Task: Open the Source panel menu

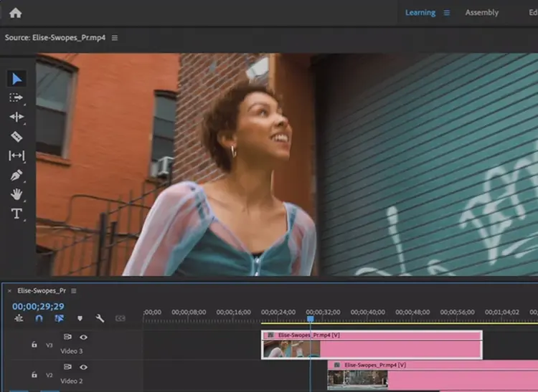Action: (x=115, y=38)
